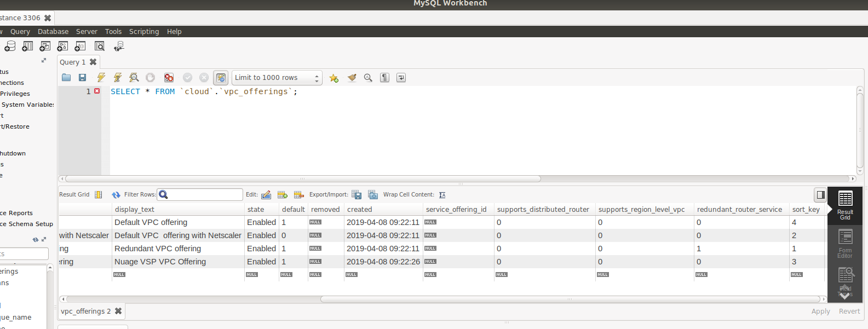Execute the statement under cursor

pos(117,78)
